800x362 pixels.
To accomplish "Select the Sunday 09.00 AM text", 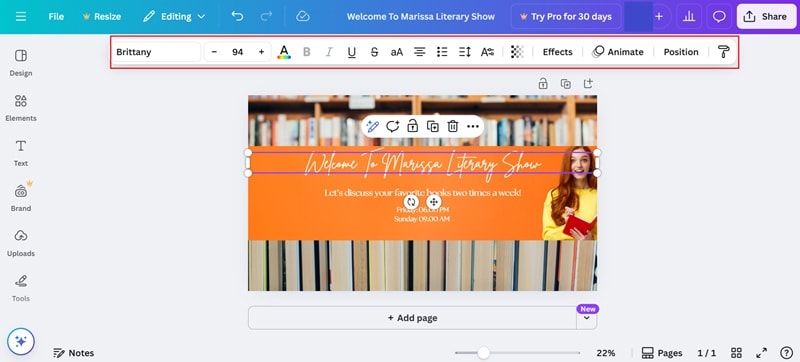I will (x=422, y=219).
